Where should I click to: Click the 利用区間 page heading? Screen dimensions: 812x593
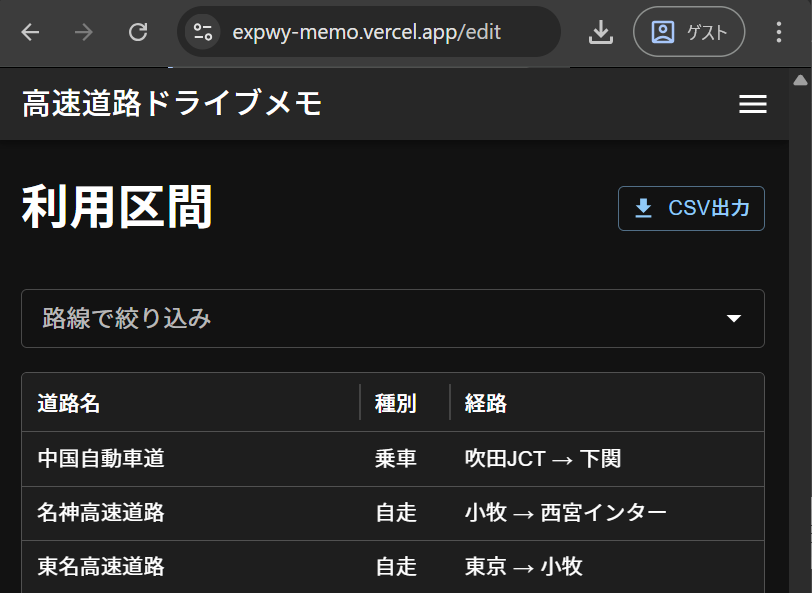[x=117, y=208]
